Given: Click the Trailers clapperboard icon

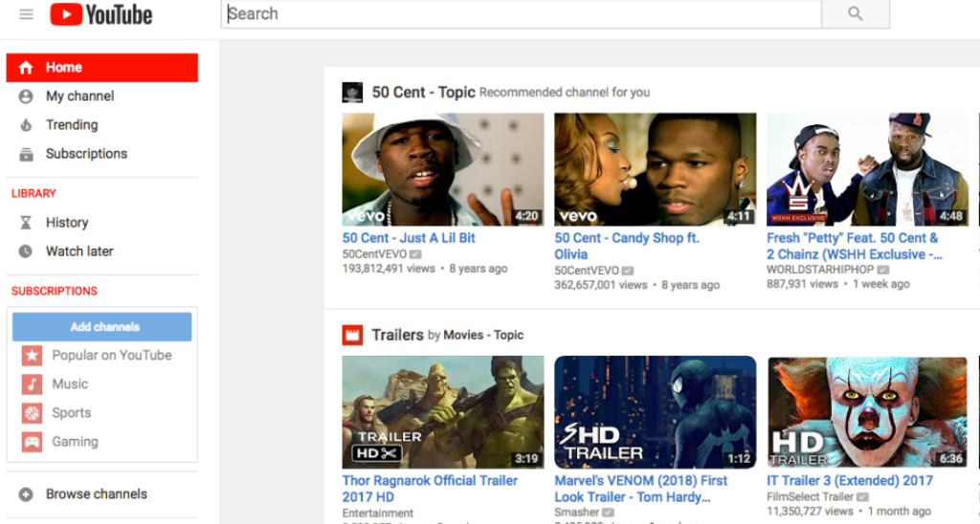Looking at the screenshot, I should coord(352,336).
